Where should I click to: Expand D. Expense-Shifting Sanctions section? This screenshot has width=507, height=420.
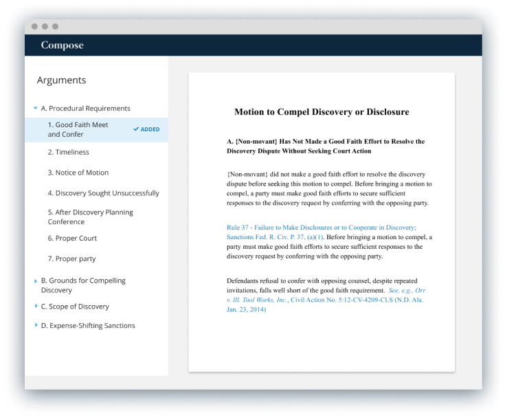coord(36,326)
